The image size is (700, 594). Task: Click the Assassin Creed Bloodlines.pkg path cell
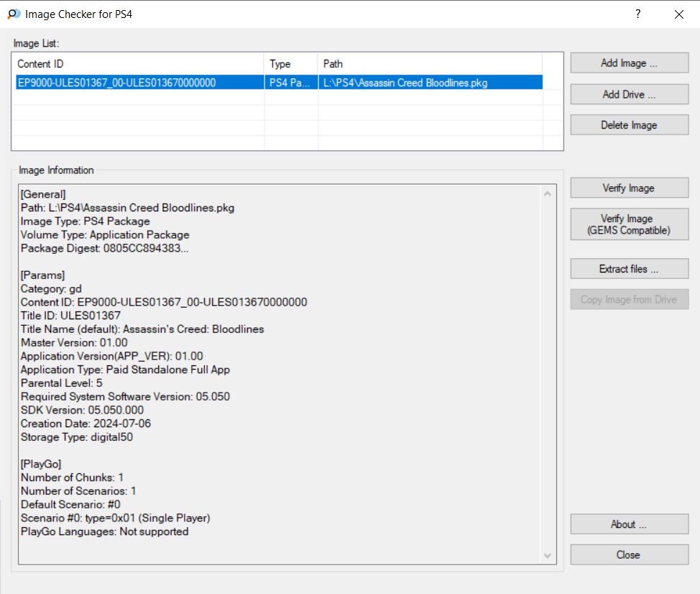point(430,83)
